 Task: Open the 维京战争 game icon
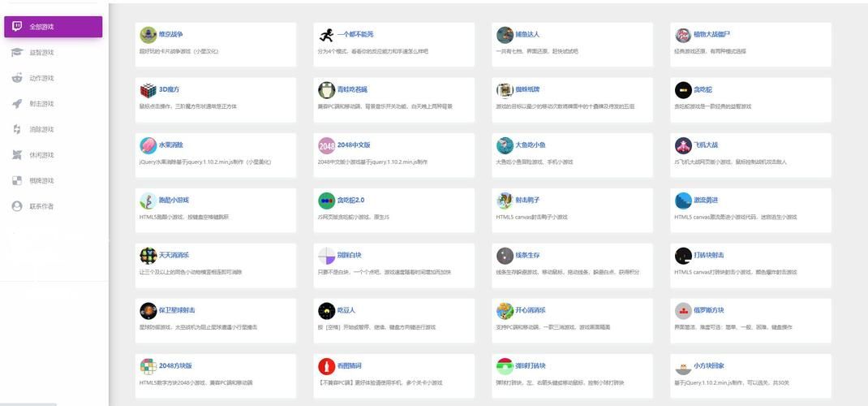click(148, 35)
